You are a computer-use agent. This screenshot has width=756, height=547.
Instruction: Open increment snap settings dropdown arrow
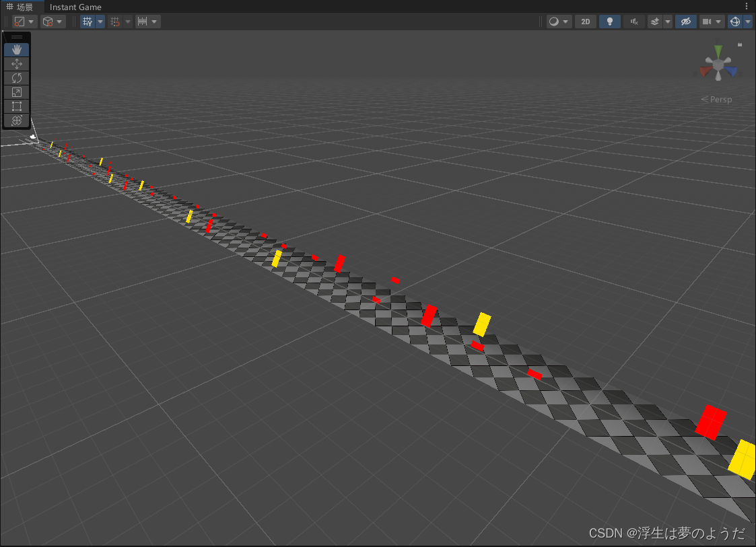[x=154, y=22]
